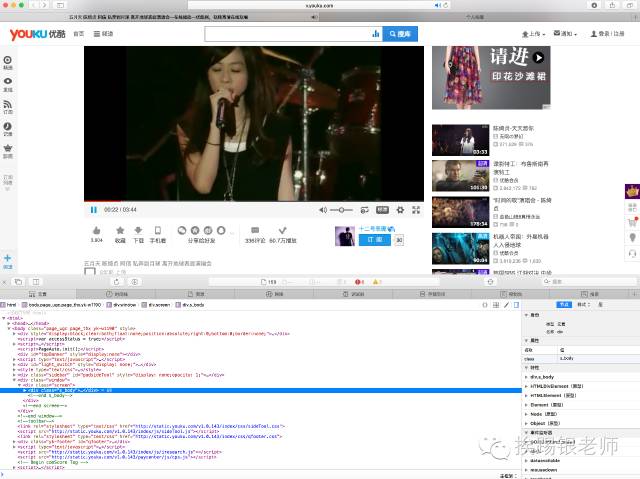Click the Youku logo
Viewport: 640px width, 479px height.
(x=38, y=34)
